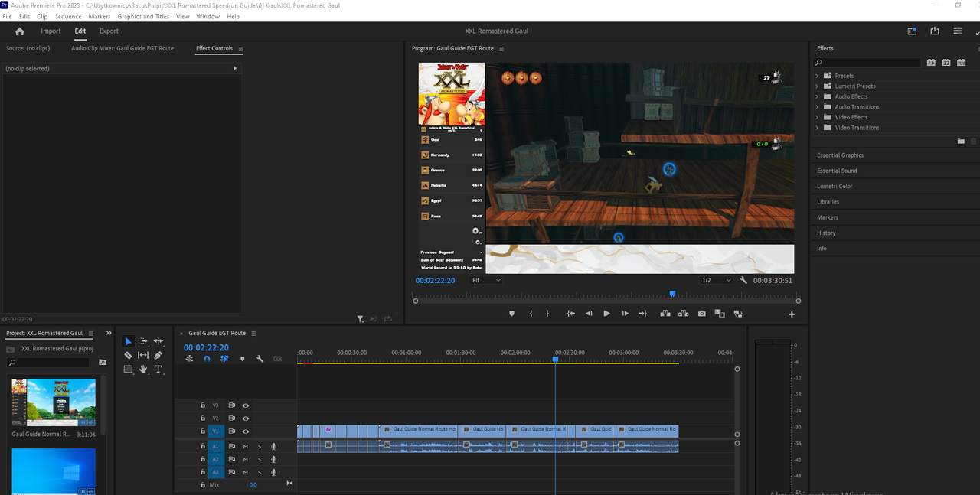The image size is (980, 495).
Task: Expand the Lumetri Presets folder
Action: [818, 86]
